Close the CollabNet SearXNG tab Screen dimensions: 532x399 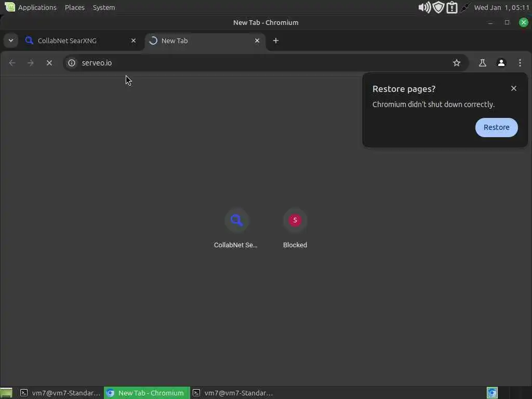tap(134, 41)
